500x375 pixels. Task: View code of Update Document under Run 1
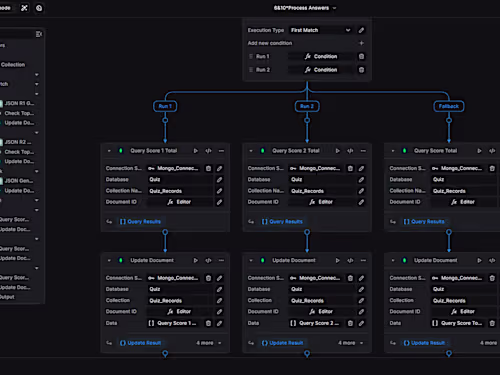click(208, 260)
